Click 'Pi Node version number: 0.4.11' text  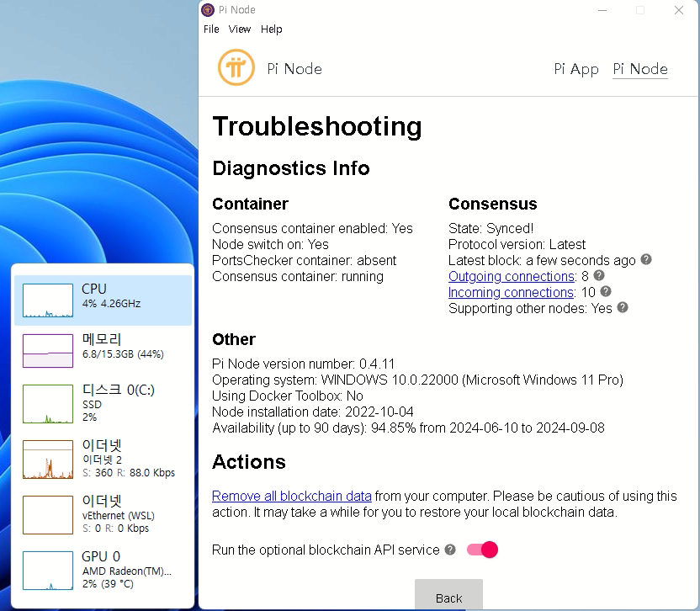click(303, 364)
